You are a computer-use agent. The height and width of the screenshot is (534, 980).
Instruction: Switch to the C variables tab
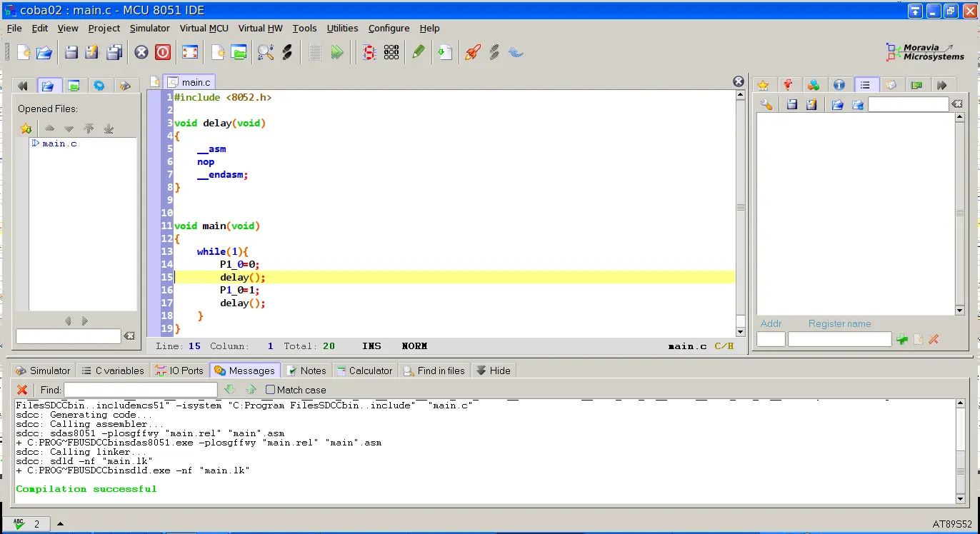click(x=112, y=371)
